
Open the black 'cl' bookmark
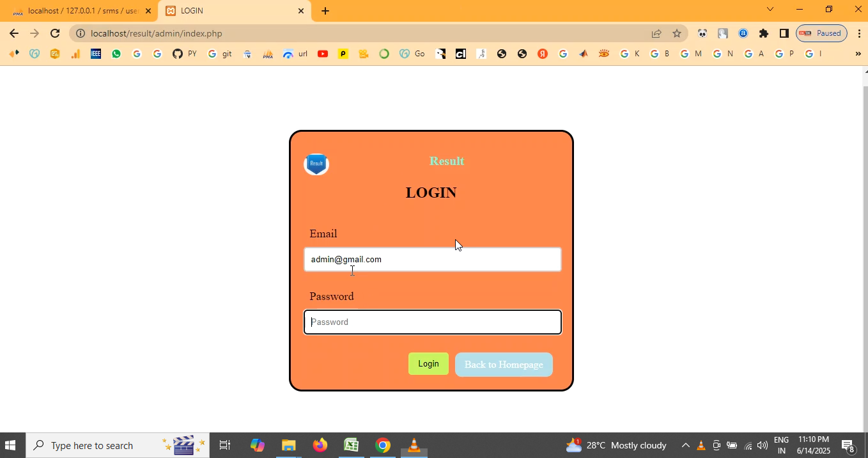pyautogui.click(x=461, y=54)
